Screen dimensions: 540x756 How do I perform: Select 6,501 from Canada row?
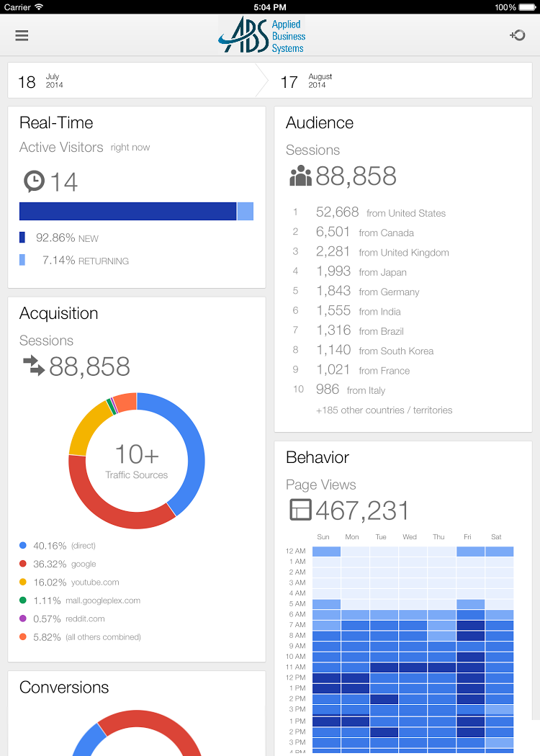354,232
